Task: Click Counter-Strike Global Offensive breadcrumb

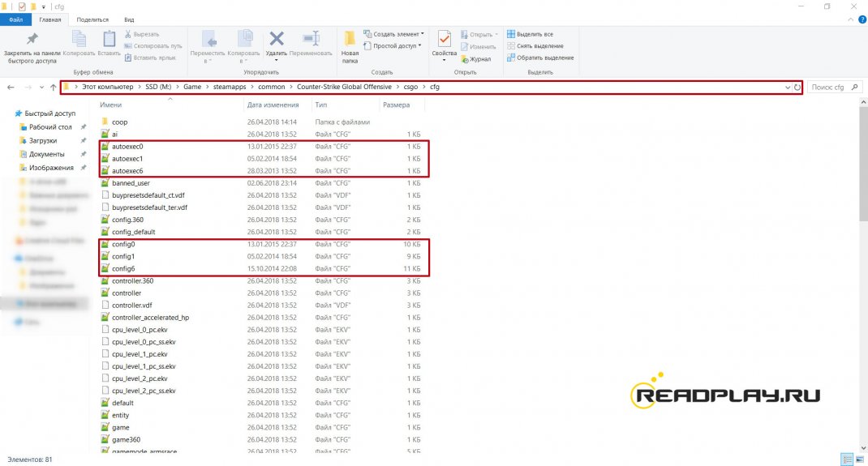Action: 344,87
